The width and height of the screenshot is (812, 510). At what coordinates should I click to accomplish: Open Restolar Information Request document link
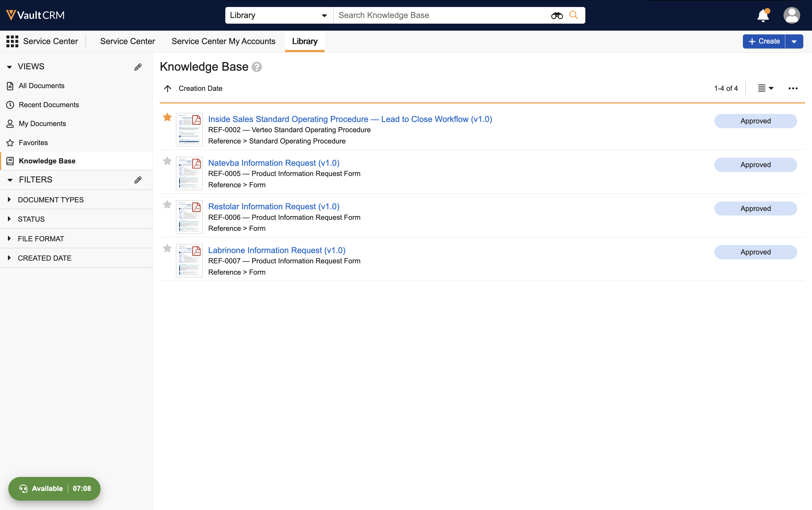pyautogui.click(x=273, y=206)
